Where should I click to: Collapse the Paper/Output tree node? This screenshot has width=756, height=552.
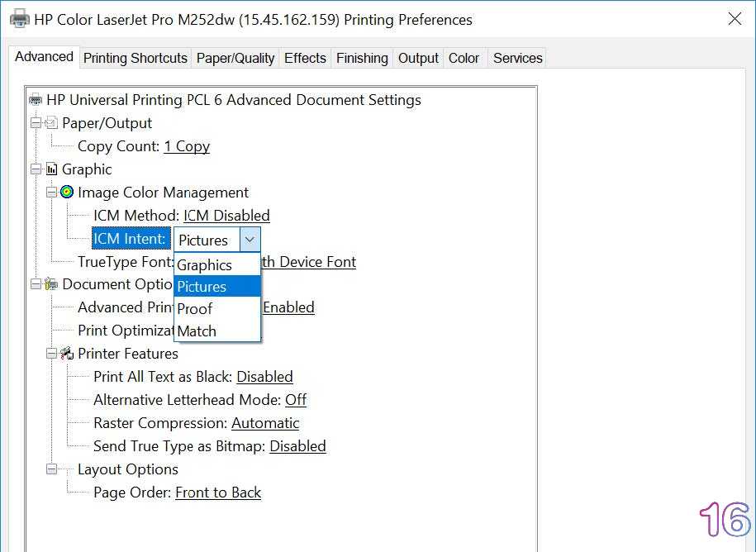36,123
